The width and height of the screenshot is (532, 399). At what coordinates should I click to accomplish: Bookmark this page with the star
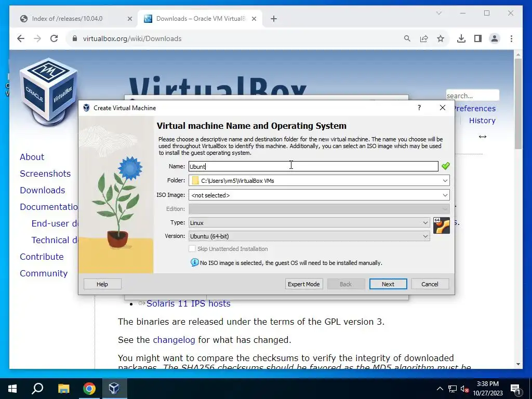[441, 38]
